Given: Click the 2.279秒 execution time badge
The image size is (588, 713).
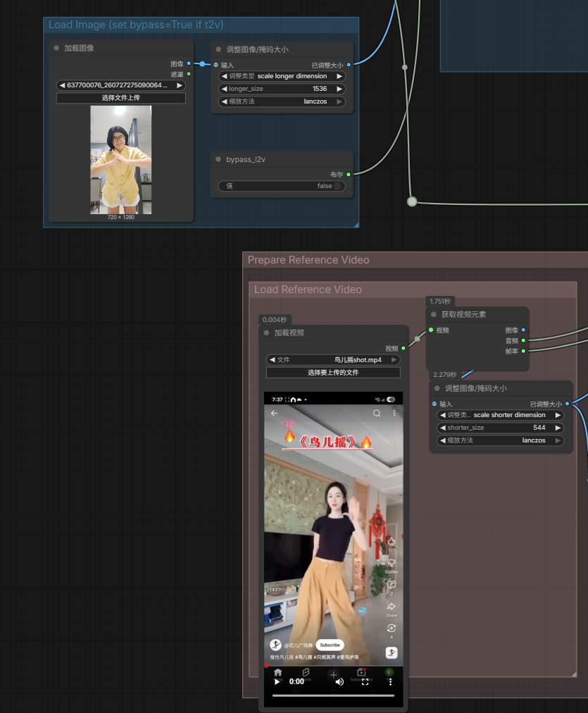Looking at the screenshot, I should tap(444, 374).
